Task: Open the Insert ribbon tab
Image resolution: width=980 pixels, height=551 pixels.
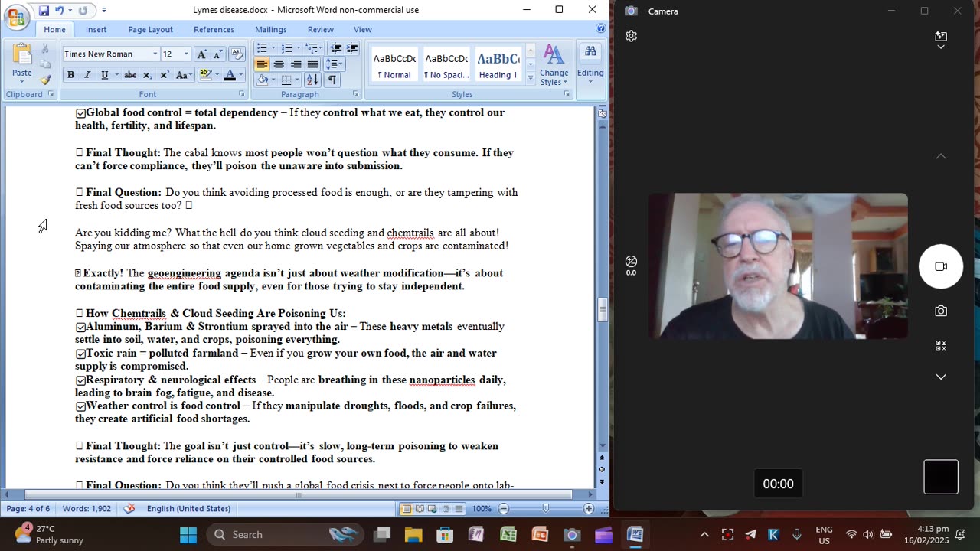Action: (96, 29)
